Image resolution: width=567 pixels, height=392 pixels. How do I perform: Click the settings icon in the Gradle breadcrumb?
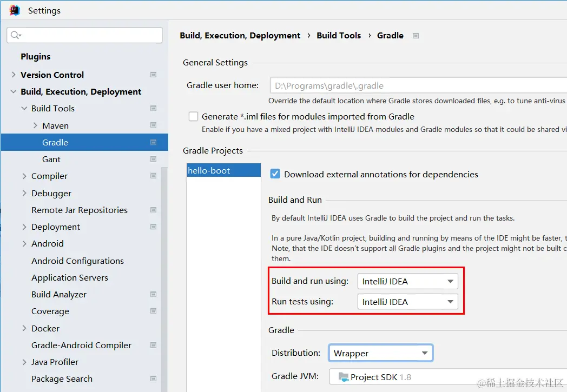tap(416, 36)
